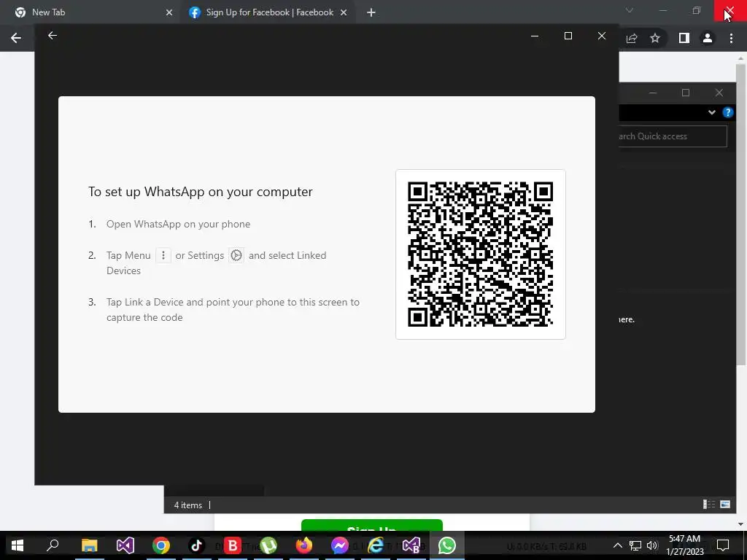747x560 pixels.
Task: Open Internet Explorer from taskbar
Action: coord(376,545)
